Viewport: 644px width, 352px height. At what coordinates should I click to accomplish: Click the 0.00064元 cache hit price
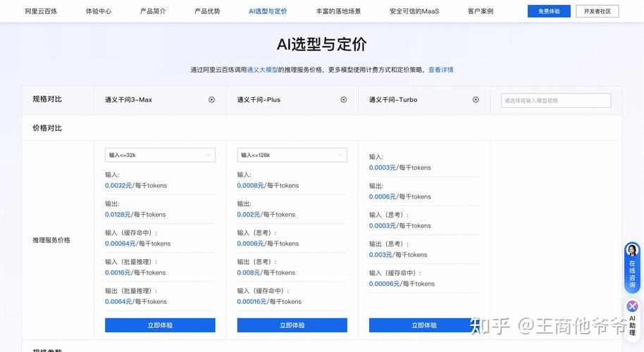pos(120,244)
